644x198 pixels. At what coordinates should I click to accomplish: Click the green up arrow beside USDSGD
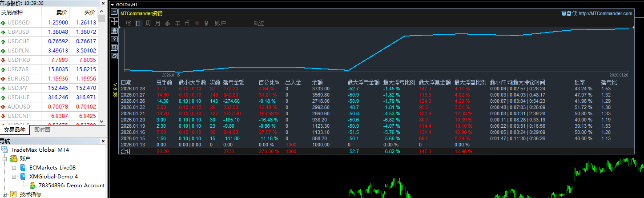tap(4, 23)
